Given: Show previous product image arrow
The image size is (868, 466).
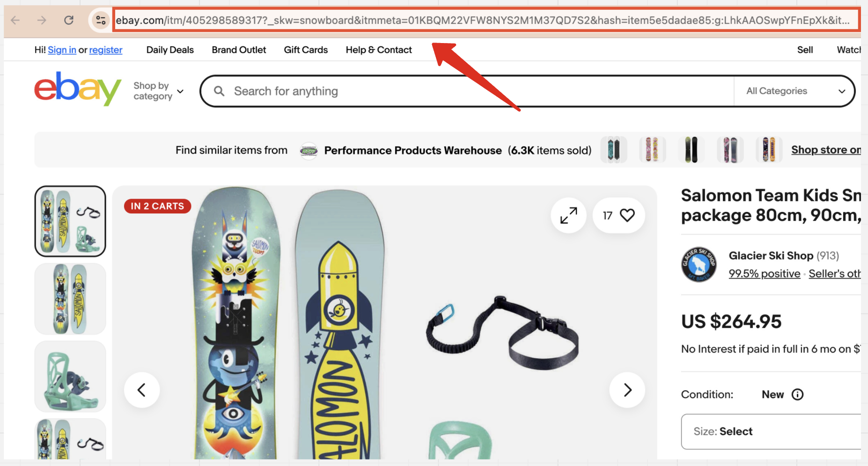Looking at the screenshot, I should pyautogui.click(x=142, y=390).
